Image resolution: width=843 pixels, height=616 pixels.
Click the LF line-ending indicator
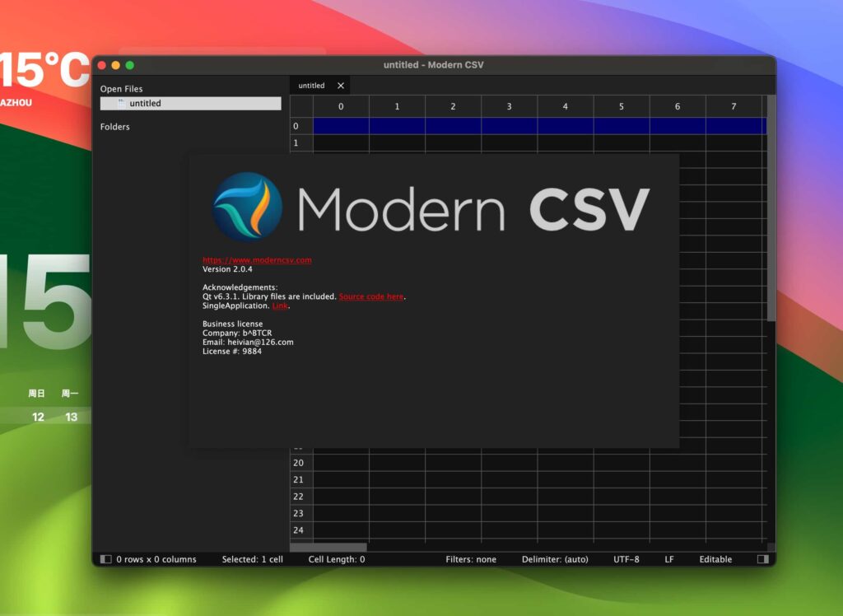click(x=668, y=559)
